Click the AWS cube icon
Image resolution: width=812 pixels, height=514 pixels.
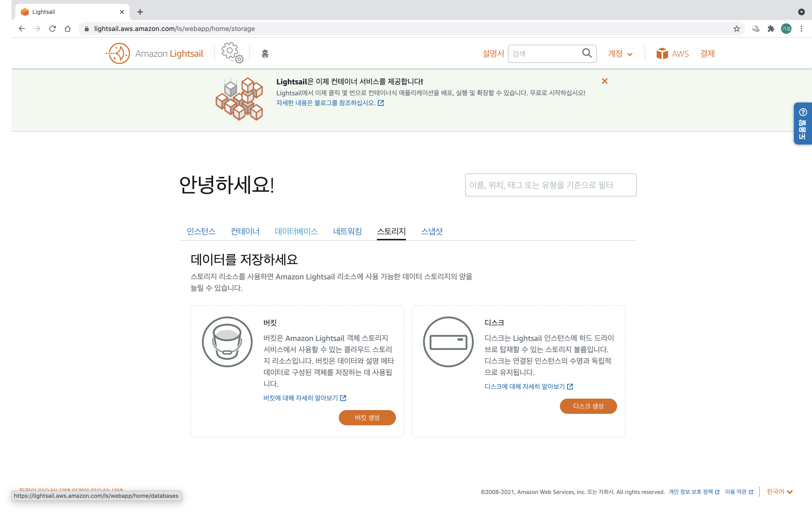pos(662,54)
